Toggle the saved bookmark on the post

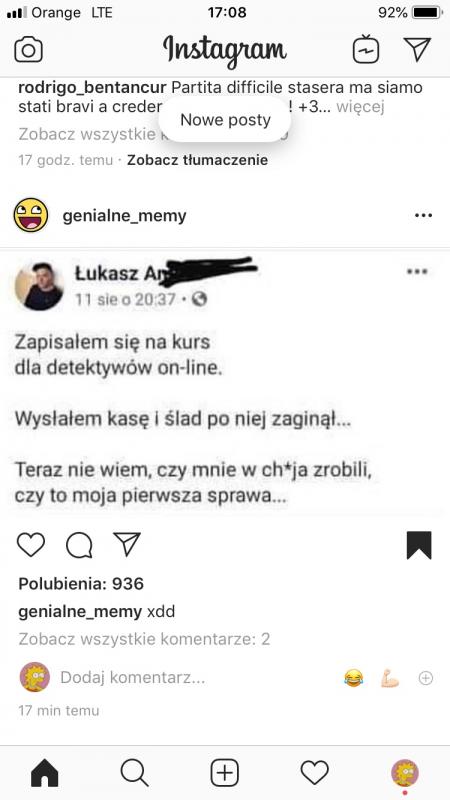419,545
